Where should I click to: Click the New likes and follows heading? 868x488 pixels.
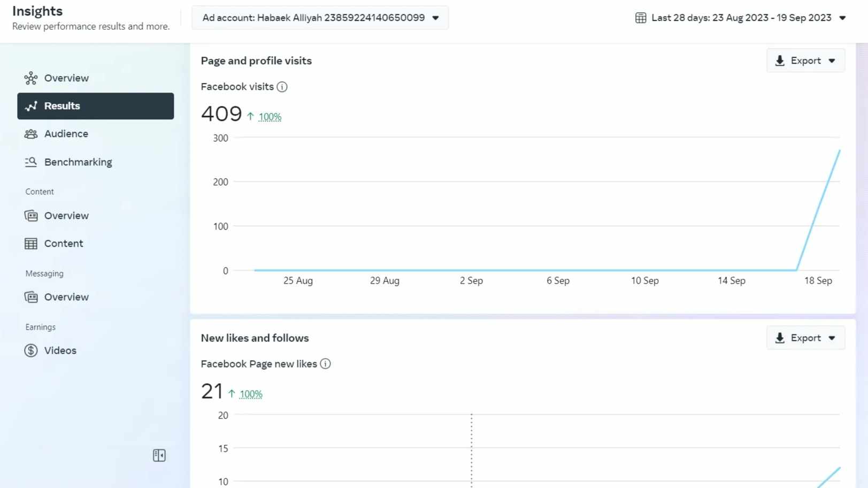click(x=255, y=338)
